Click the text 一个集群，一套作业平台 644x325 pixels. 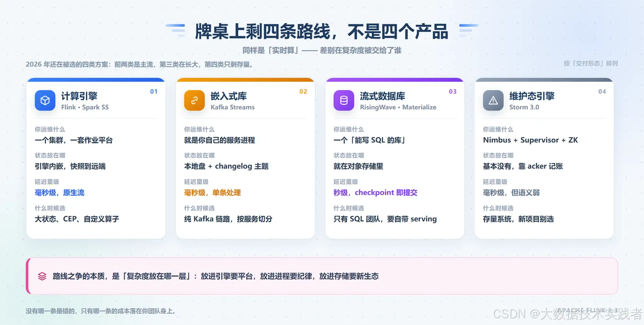(74, 140)
